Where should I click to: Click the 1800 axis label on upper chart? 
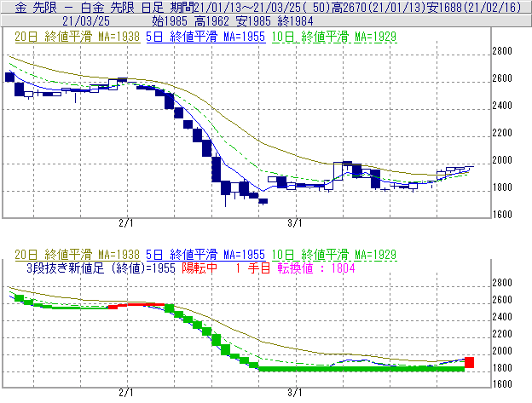tap(502, 187)
